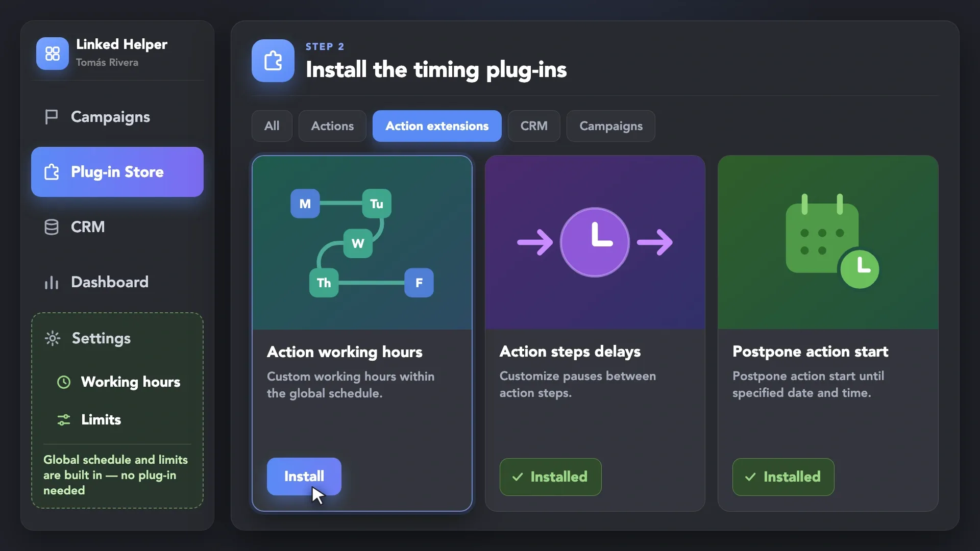This screenshot has height=551, width=980.
Task: Select the Actions filter tab
Action: [x=332, y=126]
